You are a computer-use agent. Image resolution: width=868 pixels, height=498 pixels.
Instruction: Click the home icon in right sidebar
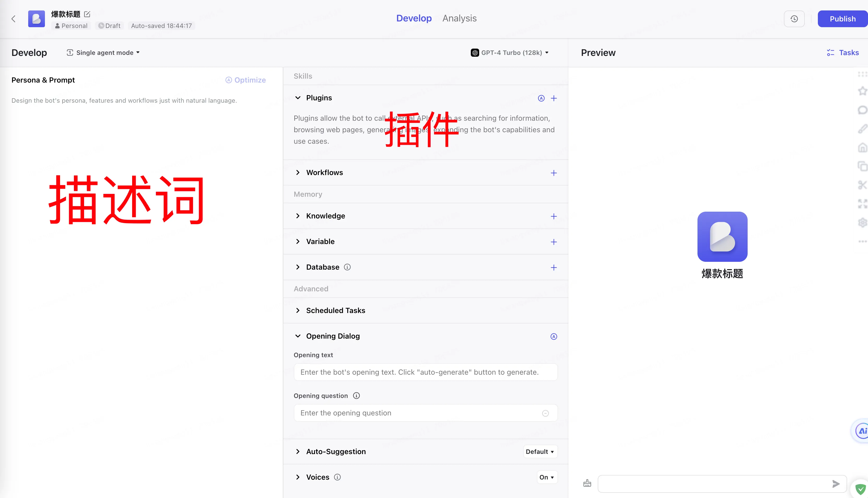(x=863, y=147)
